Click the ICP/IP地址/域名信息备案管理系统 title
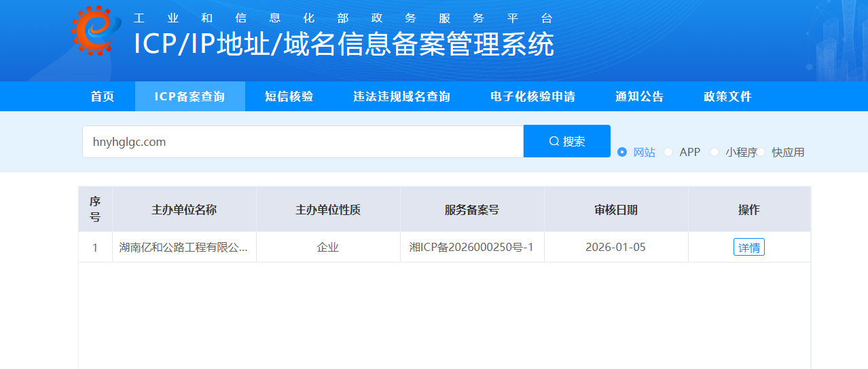Screen dimensions: 868x369 coord(344,45)
